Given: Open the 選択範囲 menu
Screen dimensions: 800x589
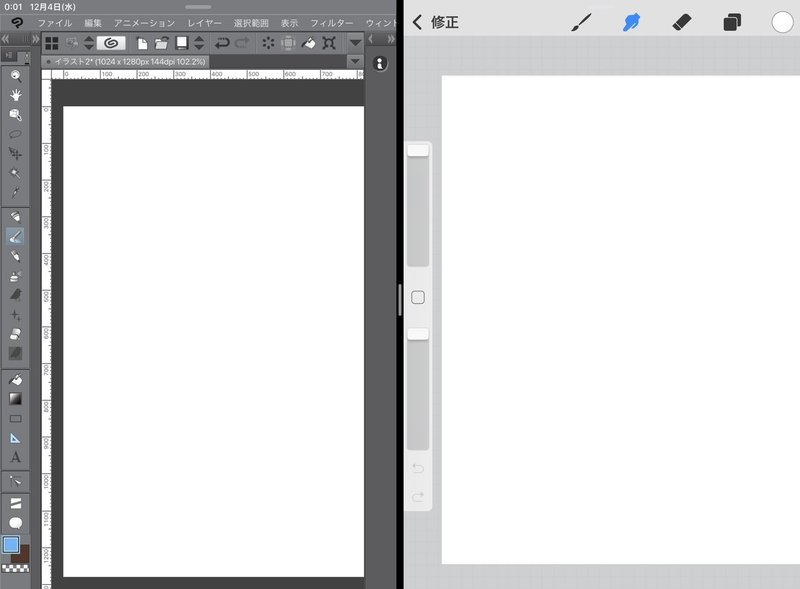Looking at the screenshot, I should pos(251,23).
